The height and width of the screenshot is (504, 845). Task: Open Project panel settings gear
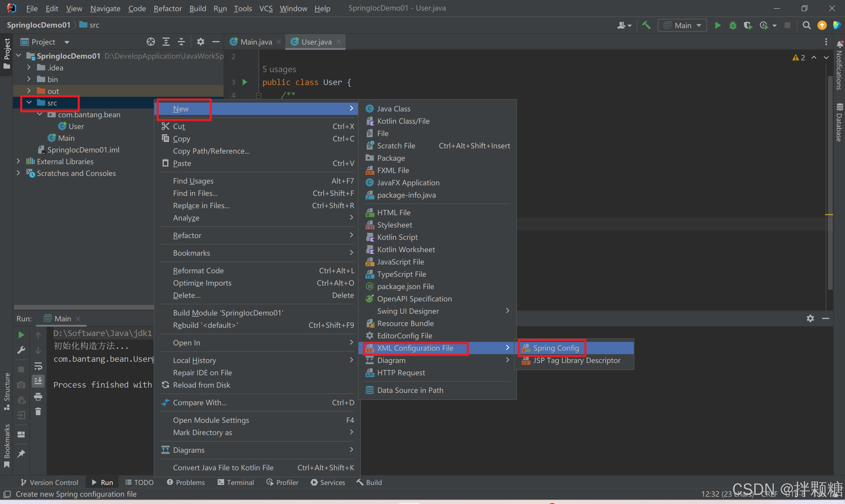(200, 42)
